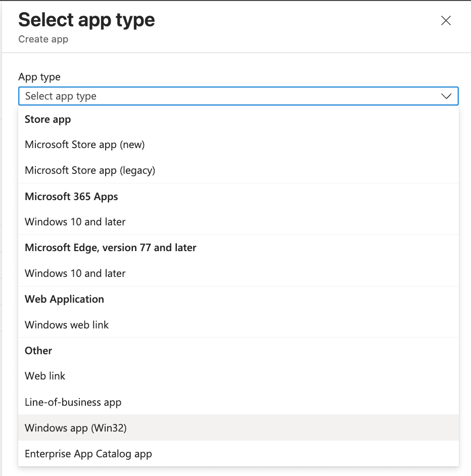Click the Other group header
The width and height of the screenshot is (471, 476).
(38, 351)
